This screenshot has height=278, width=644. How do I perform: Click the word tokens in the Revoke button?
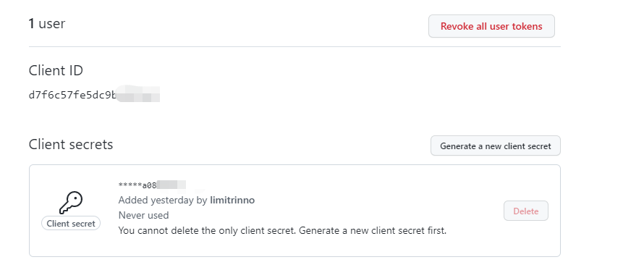pos(527,26)
